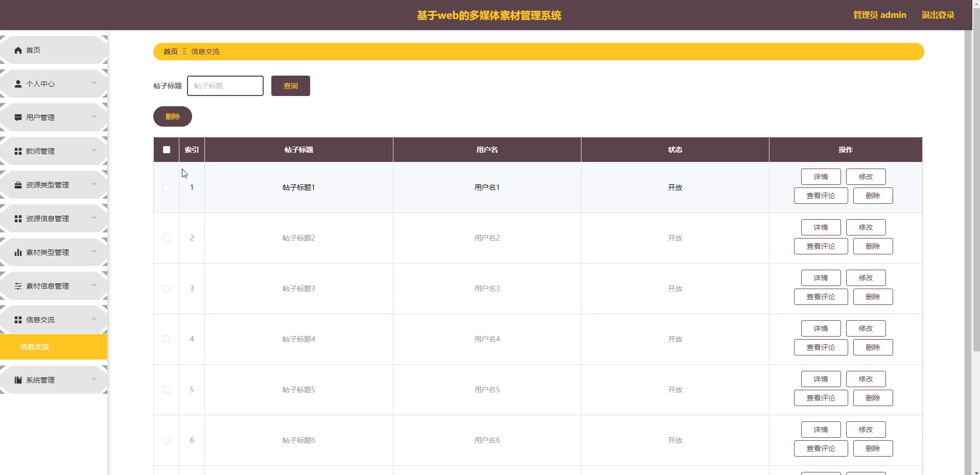
Task: Click 查看评论 for 帖子标题2
Action: [821, 246]
